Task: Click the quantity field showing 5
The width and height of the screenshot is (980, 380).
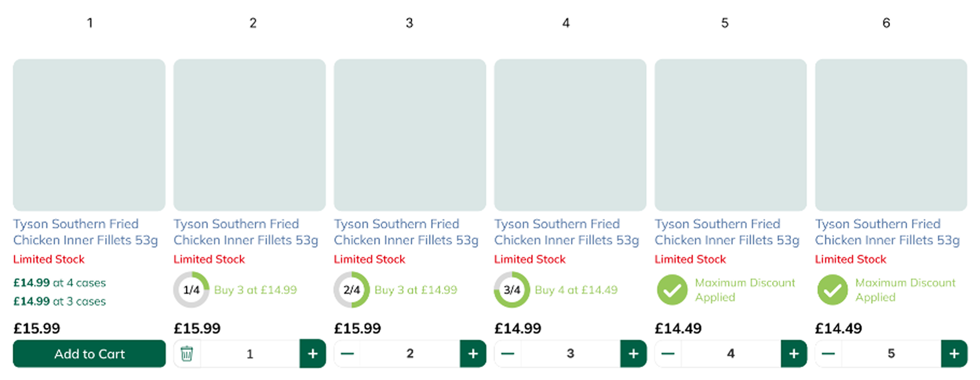Action: [891, 354]
